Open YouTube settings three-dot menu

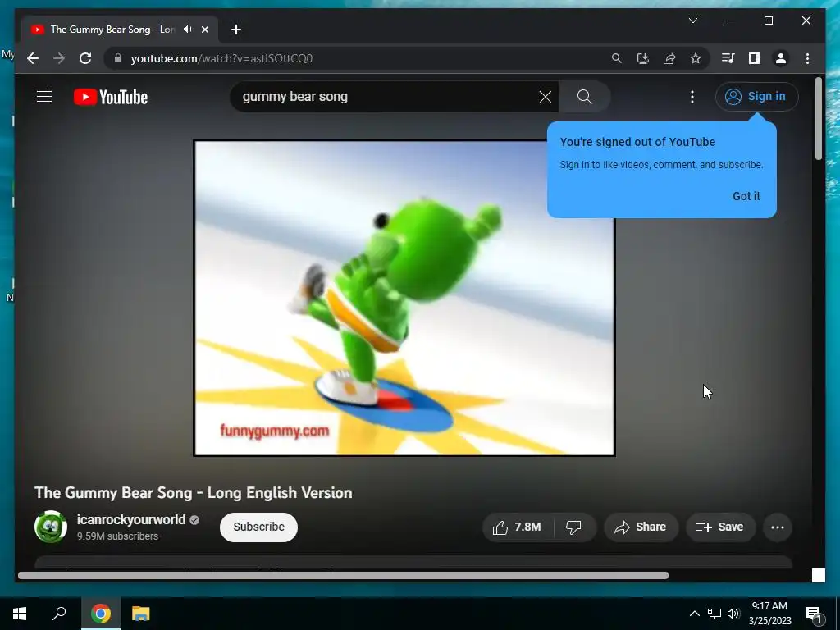coord(692,97)
